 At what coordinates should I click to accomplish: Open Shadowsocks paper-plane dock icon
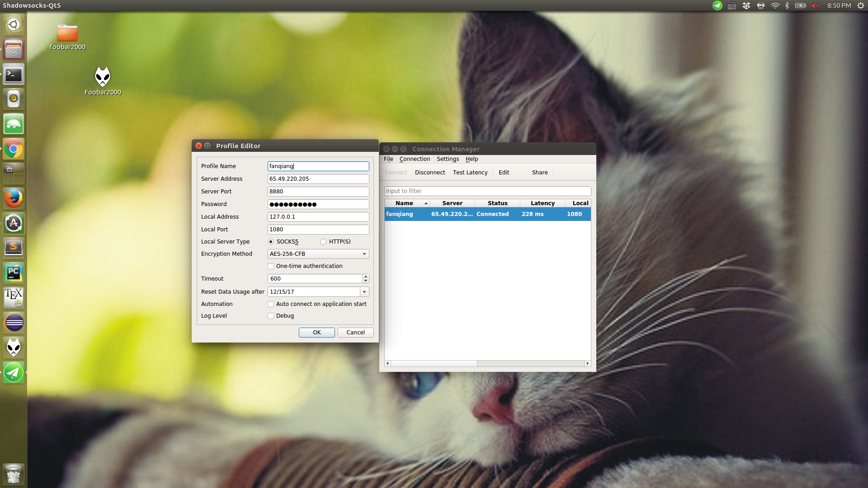(14, 372)
